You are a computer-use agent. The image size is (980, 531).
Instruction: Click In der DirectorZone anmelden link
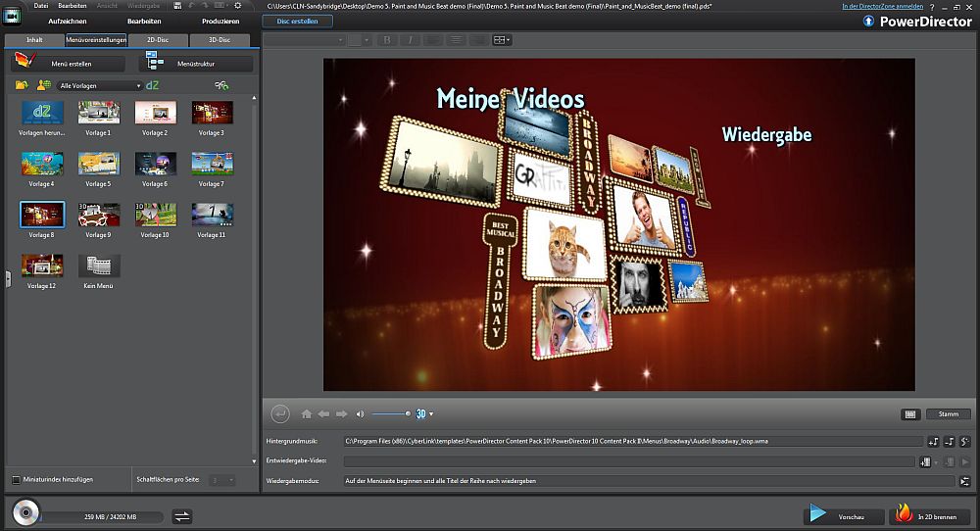tap(882, 6)
